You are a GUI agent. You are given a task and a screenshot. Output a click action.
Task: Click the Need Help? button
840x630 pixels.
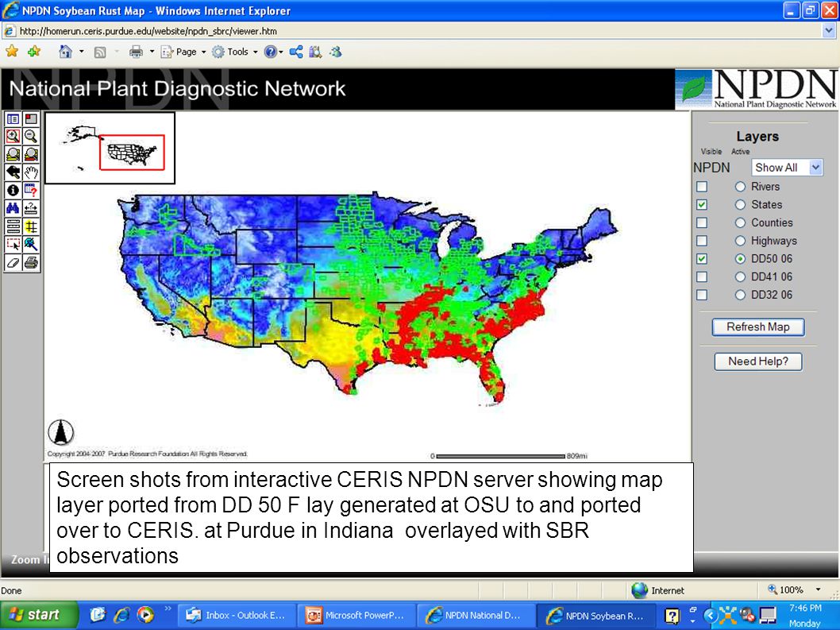point(758,361)
